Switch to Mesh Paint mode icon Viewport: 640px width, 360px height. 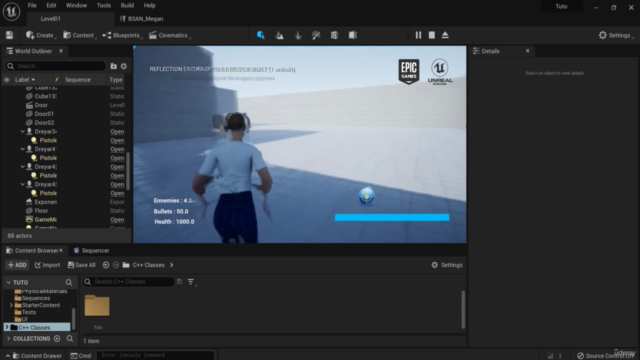(x=316, y=35)
